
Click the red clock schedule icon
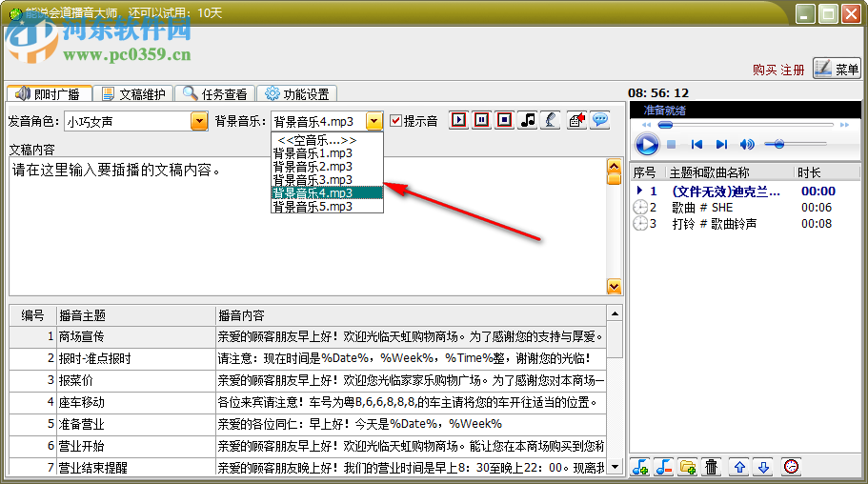click(x=792, y=467)
